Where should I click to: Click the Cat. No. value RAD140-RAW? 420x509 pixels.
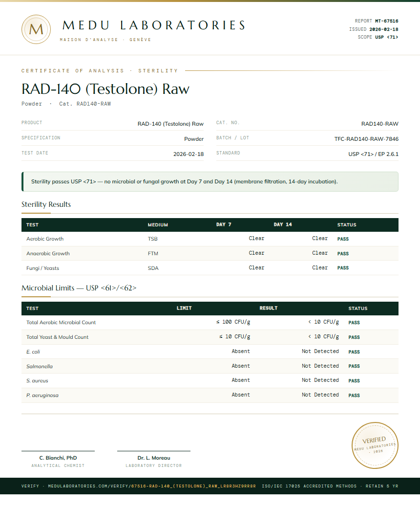click(x=380, y=124)
